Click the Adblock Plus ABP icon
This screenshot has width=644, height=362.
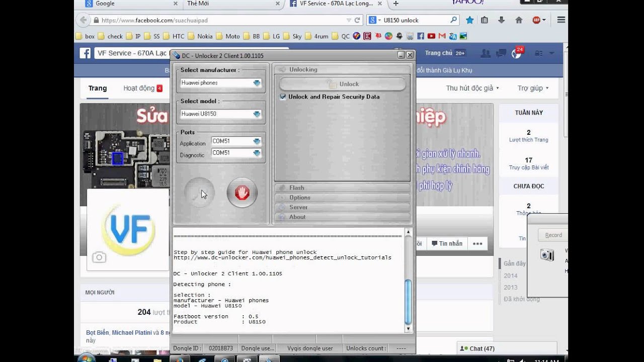pos(537,20)
